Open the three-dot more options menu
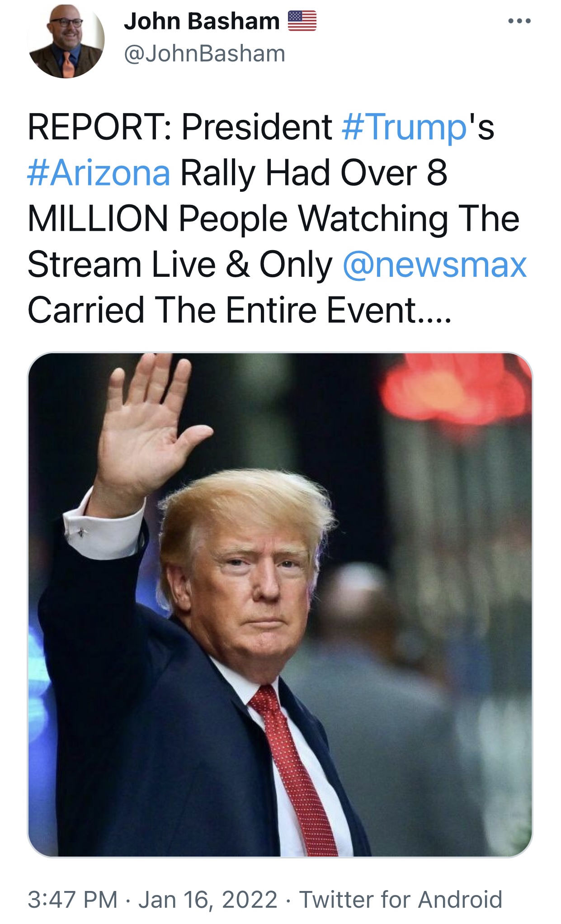Screen dimensions: 561x924 point(519,21)
